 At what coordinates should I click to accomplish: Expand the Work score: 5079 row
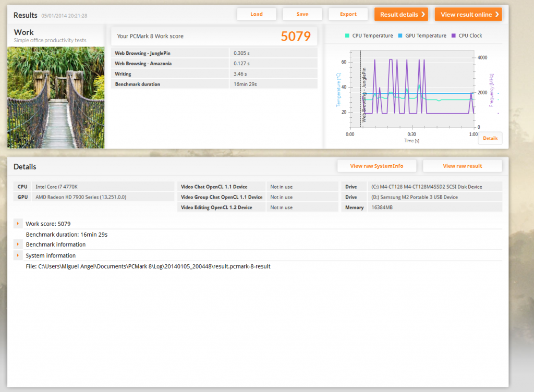click(18, 224)
